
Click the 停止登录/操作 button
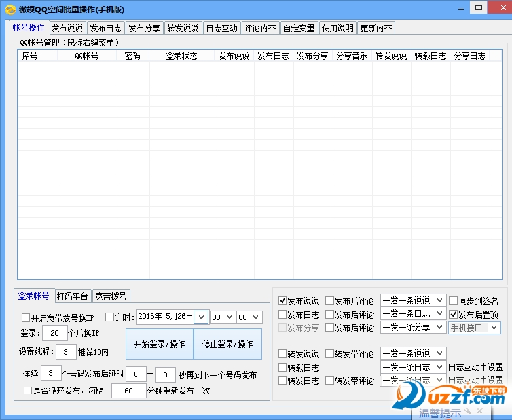coord(228,344)
